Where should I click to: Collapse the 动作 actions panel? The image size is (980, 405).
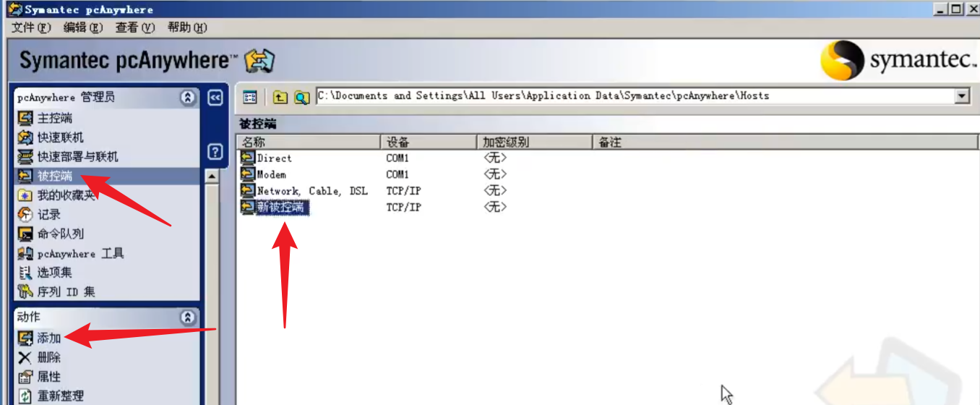(188, 317)
